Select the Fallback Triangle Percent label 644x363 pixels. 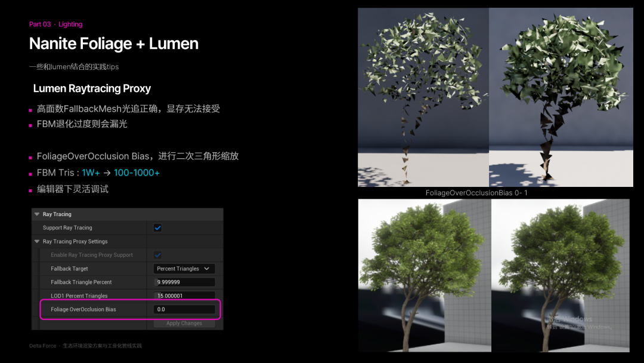point(81,282)
